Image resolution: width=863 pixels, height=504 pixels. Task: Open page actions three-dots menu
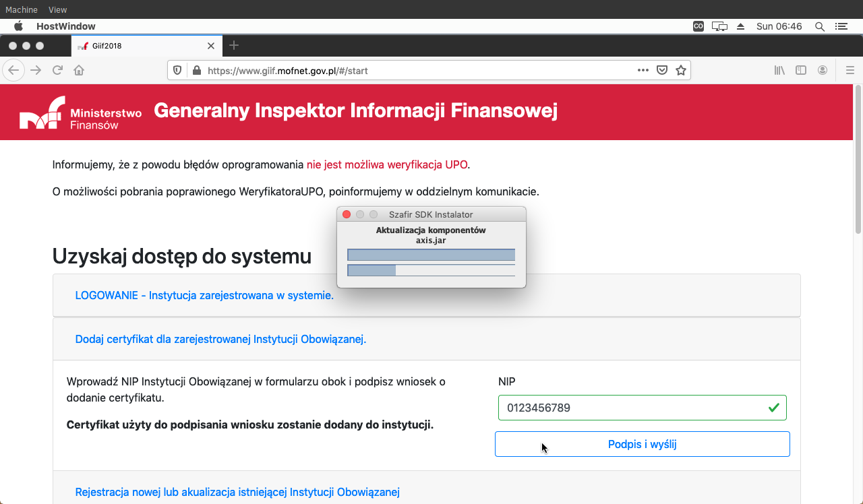click(x=643, y=70)
